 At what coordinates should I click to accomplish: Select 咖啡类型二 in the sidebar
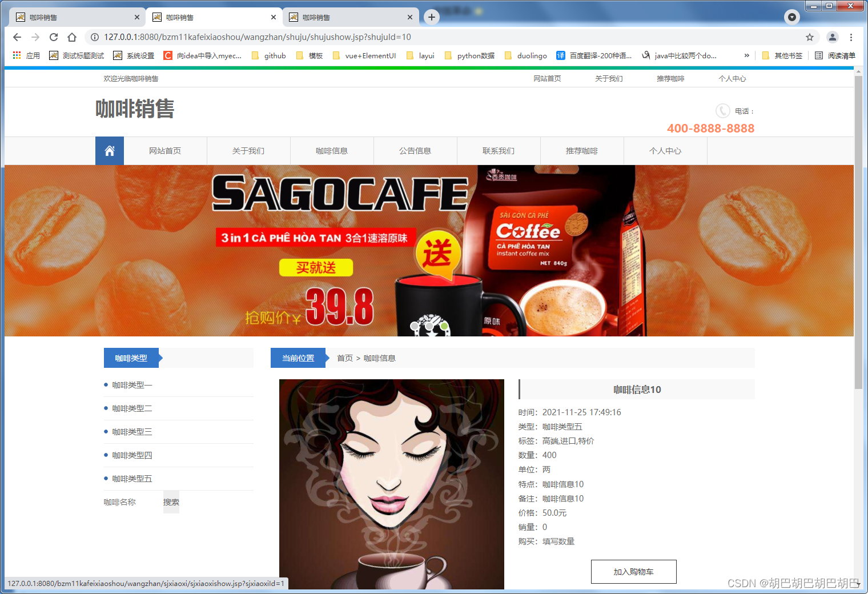[132, 409]
